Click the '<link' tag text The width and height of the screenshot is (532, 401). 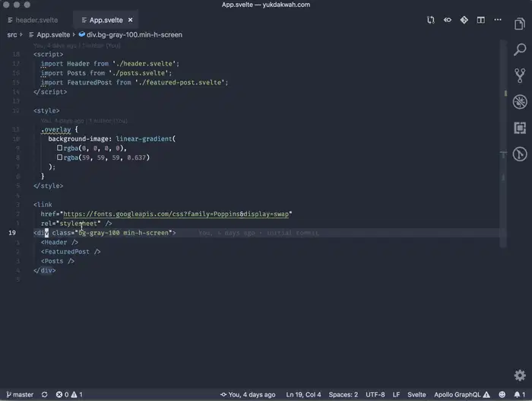tap(43, 205)
